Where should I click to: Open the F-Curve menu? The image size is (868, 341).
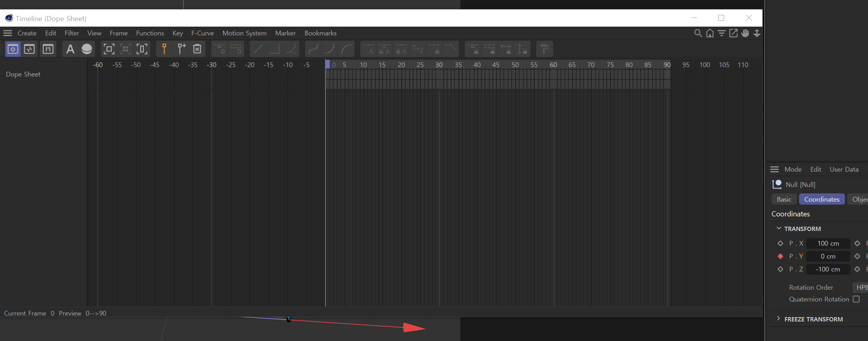[202, 33]
